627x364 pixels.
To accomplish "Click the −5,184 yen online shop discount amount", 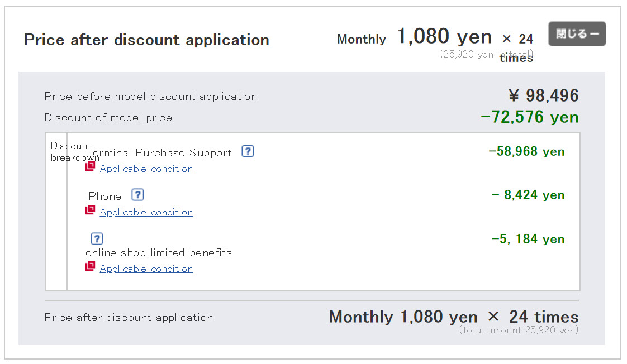I will click(528, 239).
